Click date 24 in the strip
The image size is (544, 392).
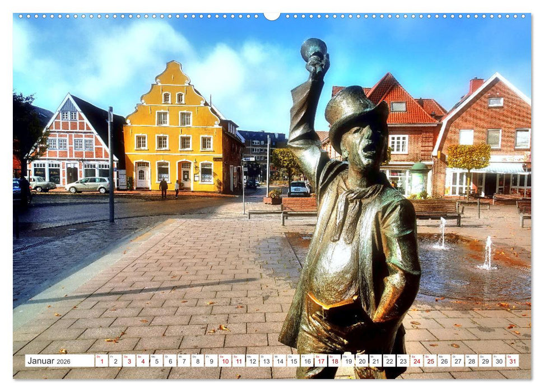pos(417,361)
